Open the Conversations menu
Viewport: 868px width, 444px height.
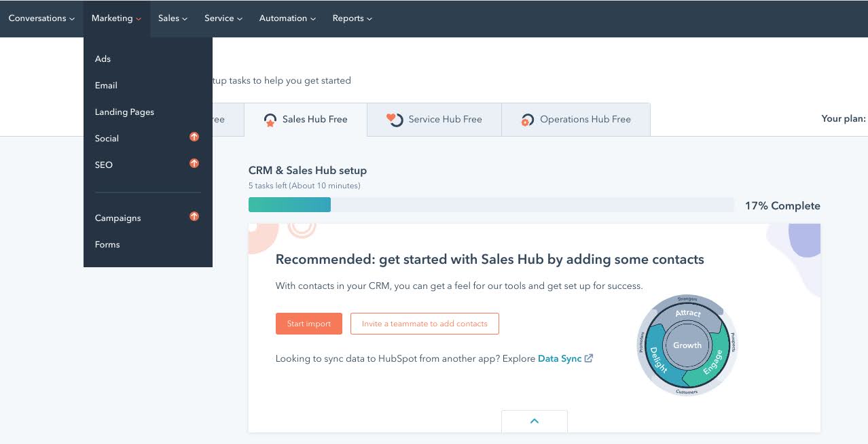(x=41, y=18)
